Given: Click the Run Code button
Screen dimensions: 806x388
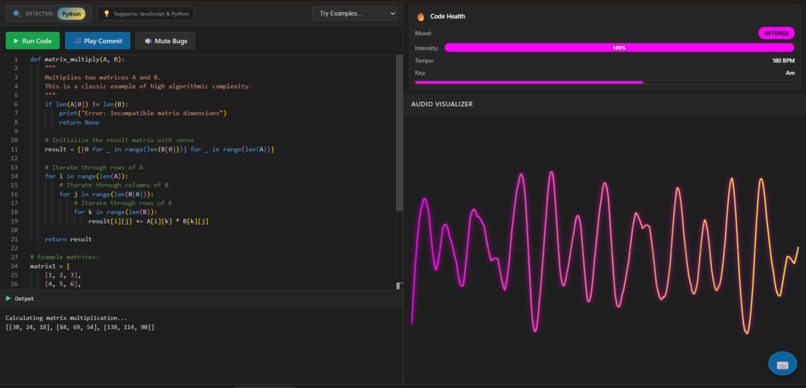Looking at the screenshot, I should coord(33,41).
